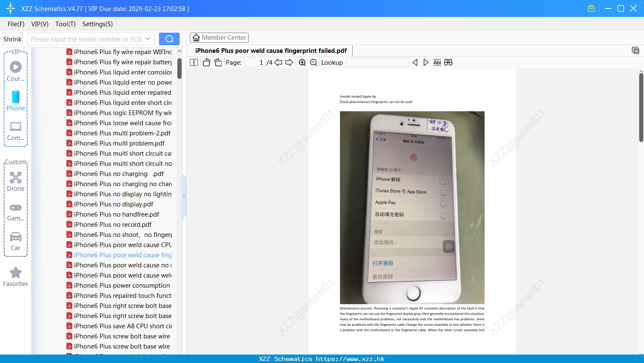Image resolution: width=644 pixels, height=363 pixels.
Task: Open 'iPhone6 Plus fly wire repair WIFI' file
Action: click(x=119, y=52)
